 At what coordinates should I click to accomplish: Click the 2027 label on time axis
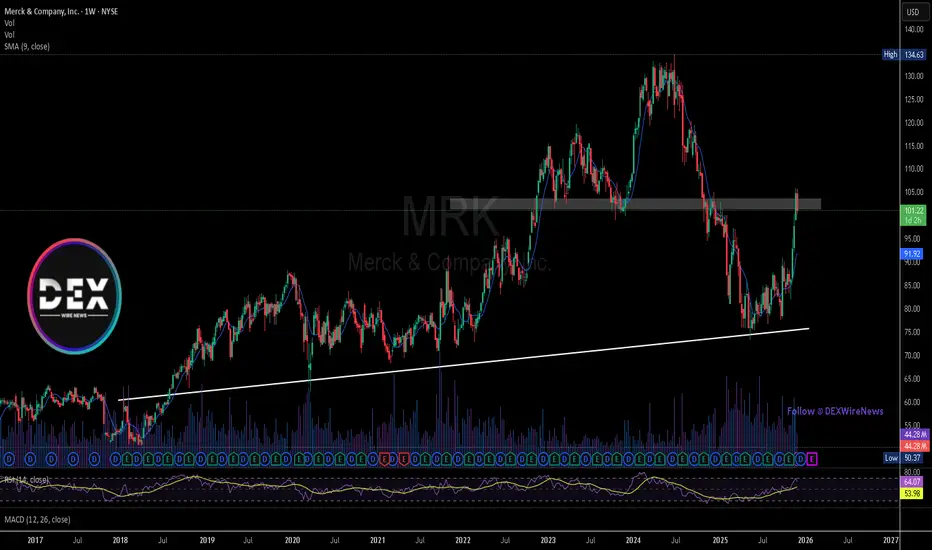pos(890,540)
